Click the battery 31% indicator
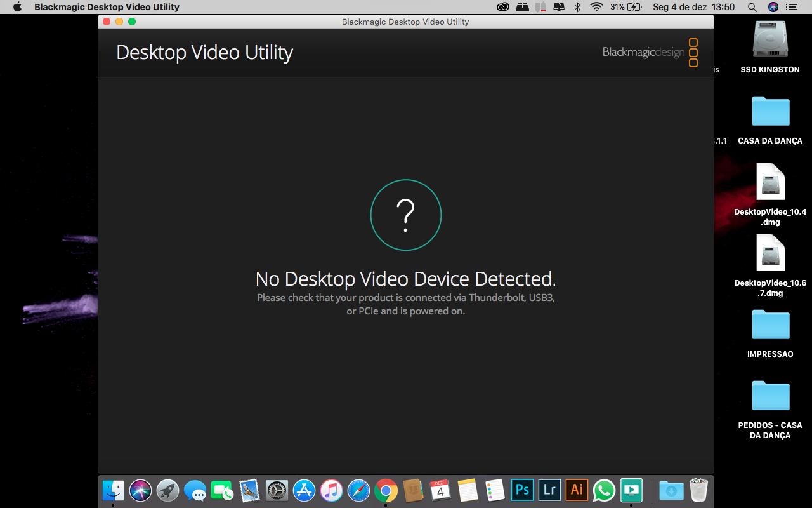The height and width of the screenshot is (508, 812). click(626, 7)
